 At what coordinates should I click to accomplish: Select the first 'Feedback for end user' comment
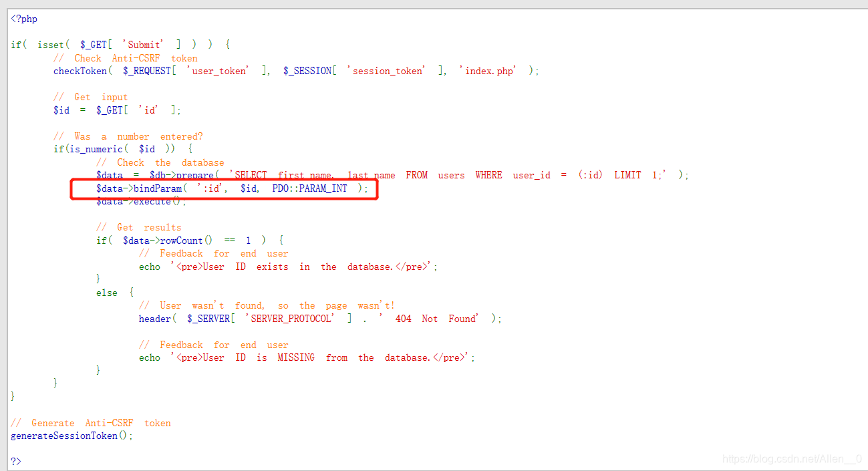click(x=214, y=253)
